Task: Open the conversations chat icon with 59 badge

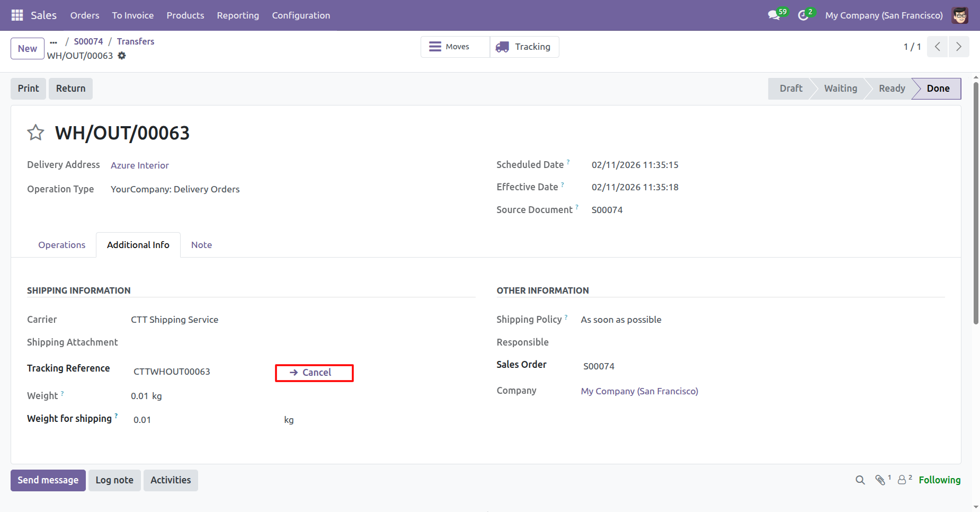Action: [774, 15]
